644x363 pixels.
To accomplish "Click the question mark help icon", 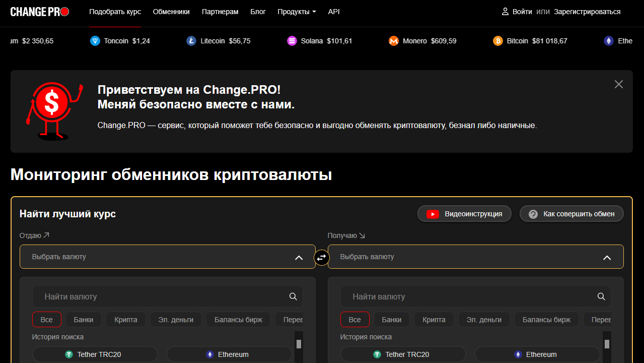I will tap(533, 214).
